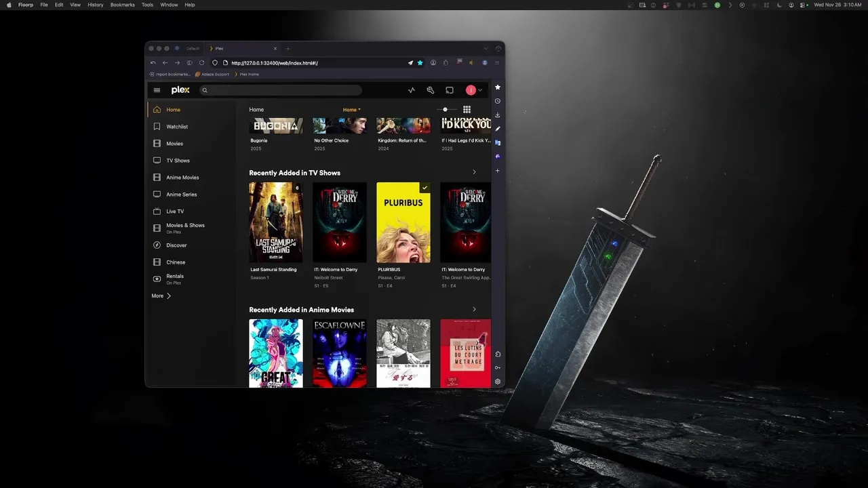Select Home in the Plex sidebar
868x488 pixels.
tap(191, 110)
